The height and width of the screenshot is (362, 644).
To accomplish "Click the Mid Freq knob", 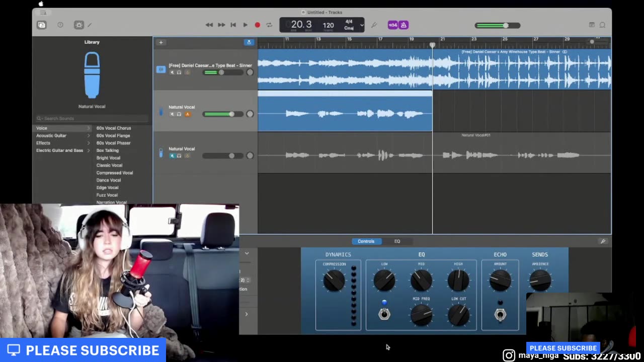I will pos(421,315).
